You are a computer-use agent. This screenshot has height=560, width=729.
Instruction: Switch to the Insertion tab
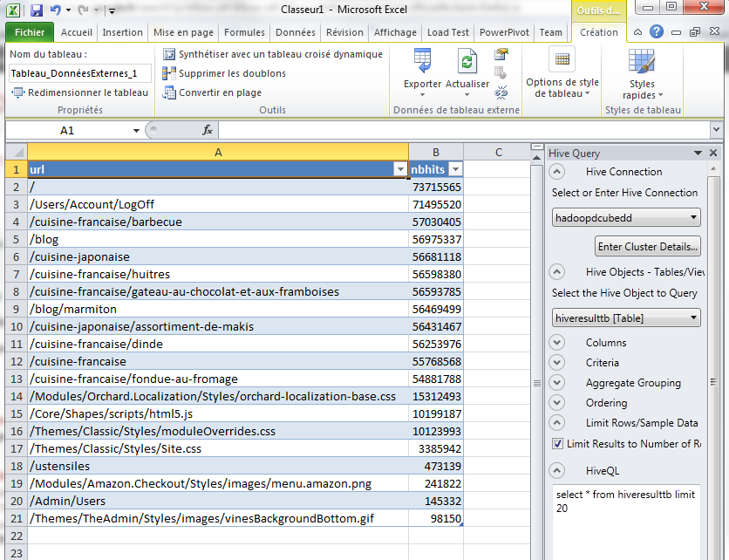click(122, 32)
